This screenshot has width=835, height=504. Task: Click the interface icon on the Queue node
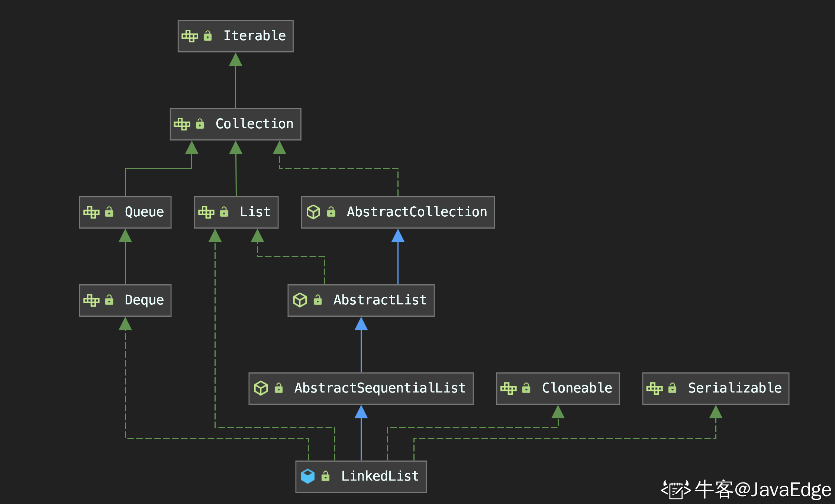[x=91, y=212]
